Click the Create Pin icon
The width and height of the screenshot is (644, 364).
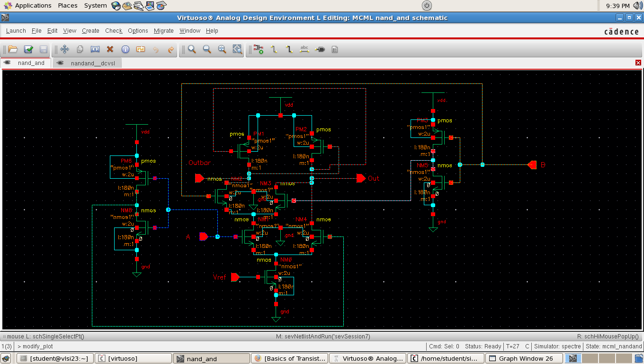coord(320,49)
